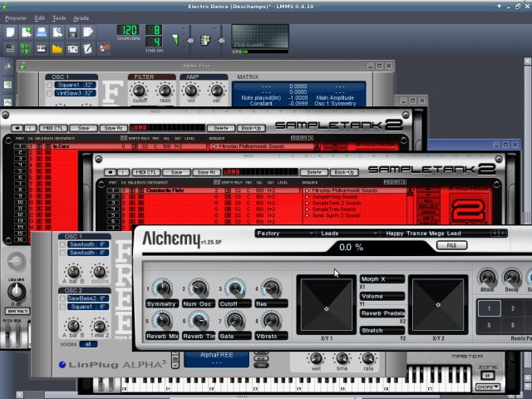
Task: Expand the Miroslav Philharmonik Sounds folder in the front SampleTank
Action: 308,190
